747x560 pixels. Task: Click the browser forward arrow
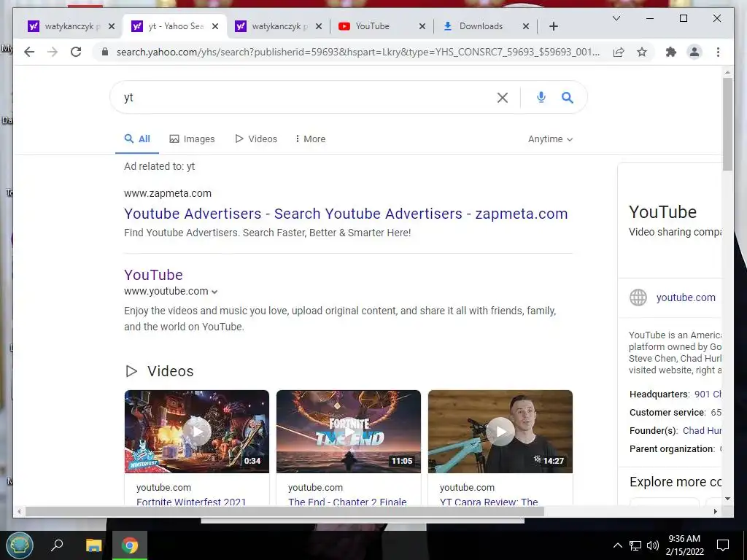tap(53, 52)
